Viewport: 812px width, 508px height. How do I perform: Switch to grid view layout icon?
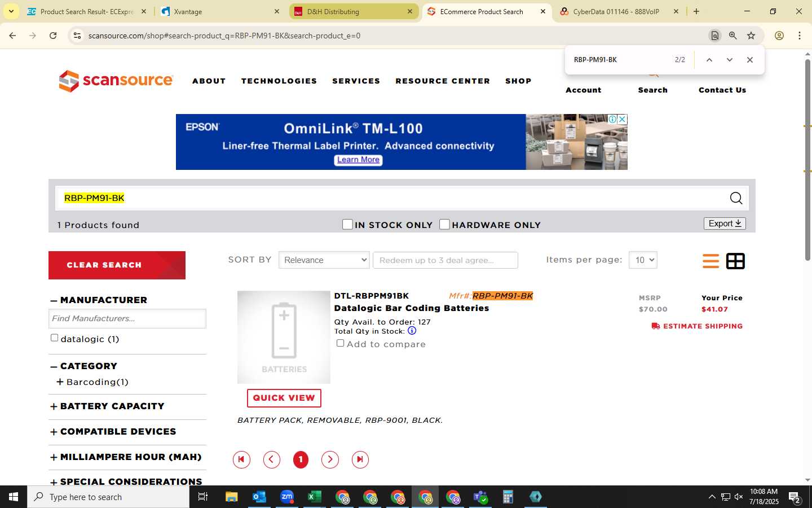pos(735,261)
